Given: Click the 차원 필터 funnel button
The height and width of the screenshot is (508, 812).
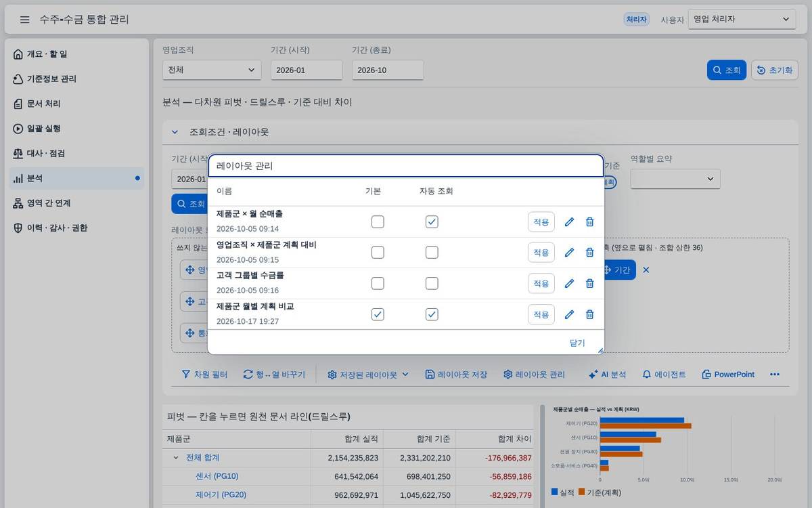Looking at the screenshot, I should (x=204, y=374).
